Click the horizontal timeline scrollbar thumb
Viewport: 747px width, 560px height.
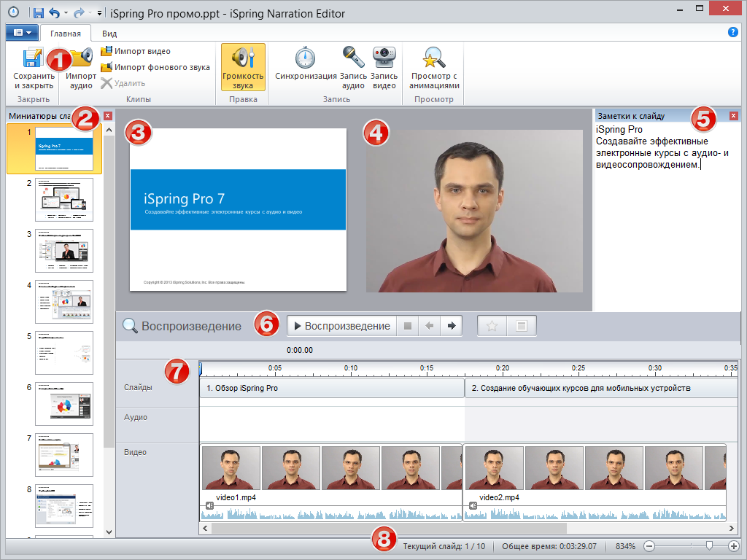389,528
